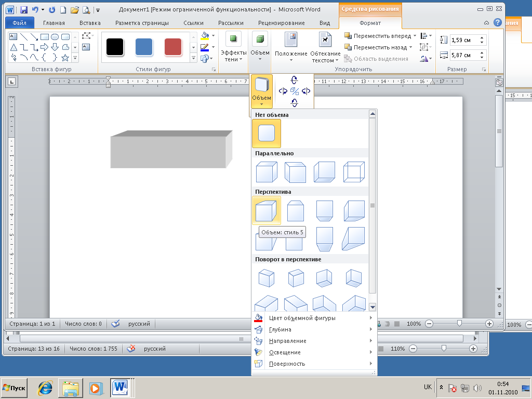Screen dimensions: 532x399
Task: Select oval shape in gallery
Action: [x=55, y=37]
